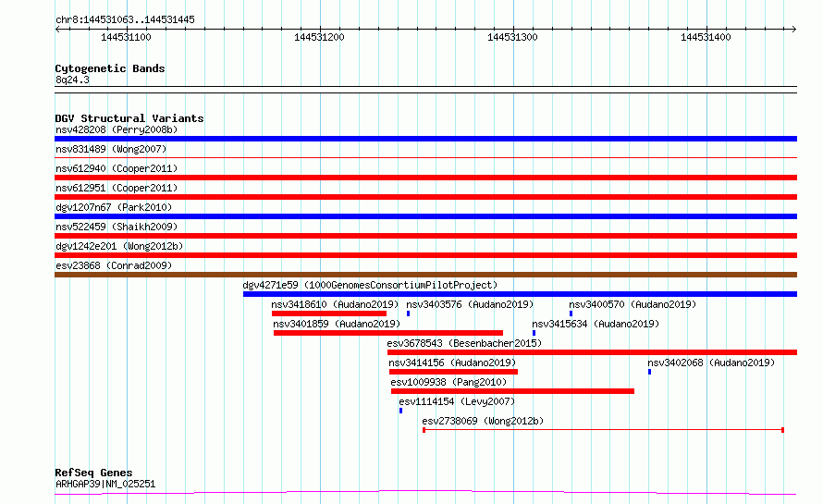Click ruler position 144531100
The image size is (823, 504).
point(126,37)
